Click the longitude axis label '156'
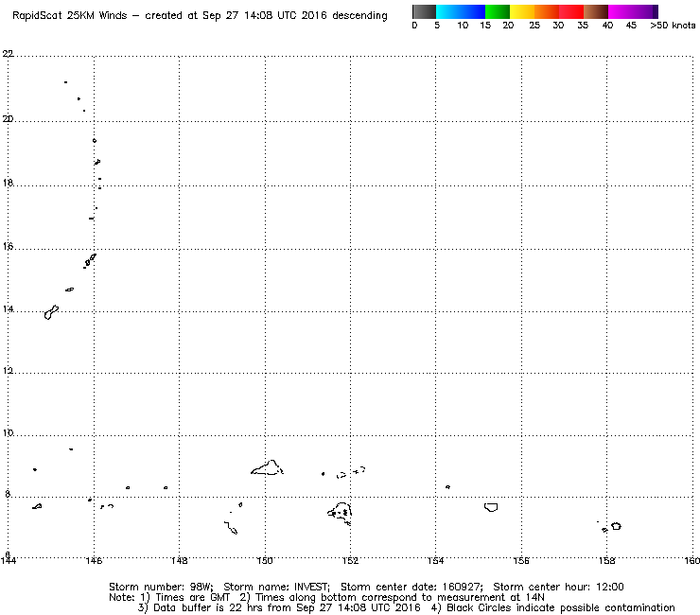Image resolution: width=700 pixels, height=615 pixels. pyautogui.click(x=521, y=560)
